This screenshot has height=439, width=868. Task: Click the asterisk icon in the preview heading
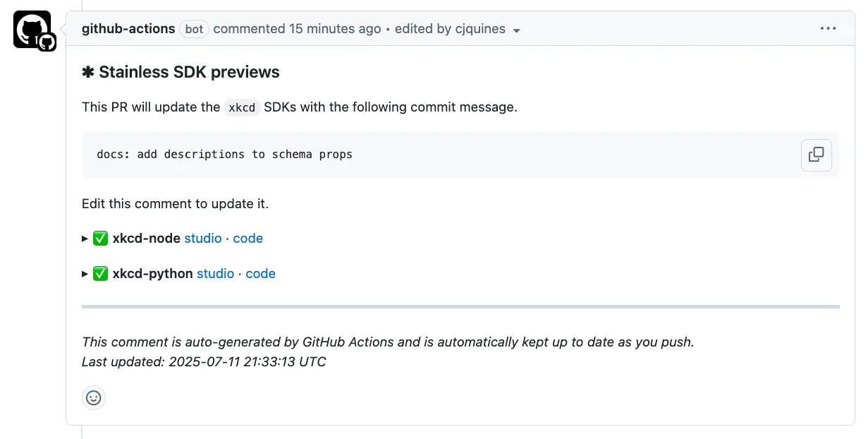(89, 71)
